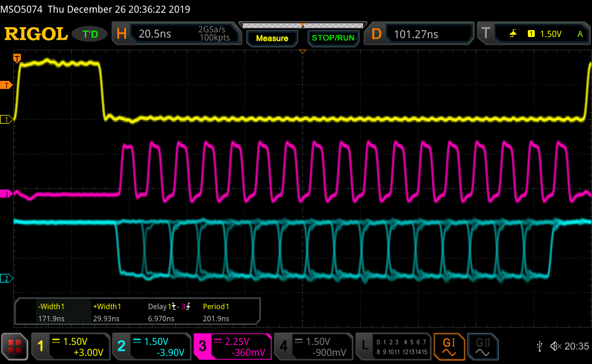Click the RIGOL logo

36,34
